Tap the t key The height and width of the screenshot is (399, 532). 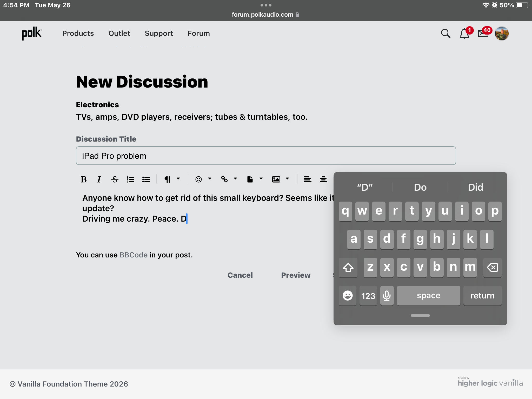point(412,211)
